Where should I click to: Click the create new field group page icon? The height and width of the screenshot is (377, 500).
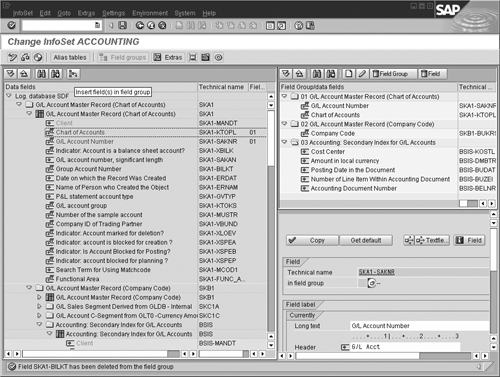click(349, 74)
